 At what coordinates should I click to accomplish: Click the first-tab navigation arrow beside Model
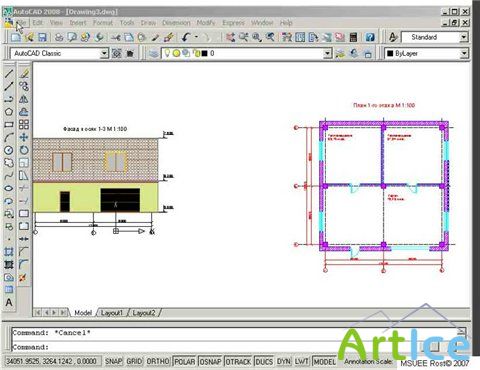(38, 313)
